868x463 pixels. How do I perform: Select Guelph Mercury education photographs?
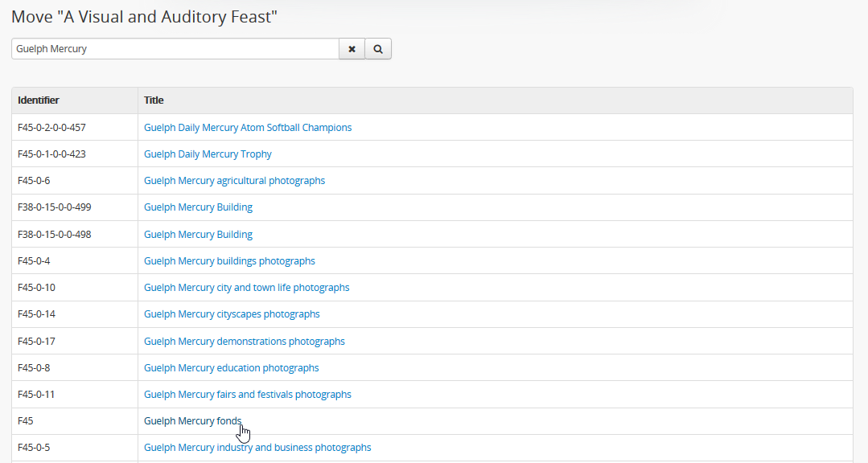pyautogui.click(x=231, y=368)
